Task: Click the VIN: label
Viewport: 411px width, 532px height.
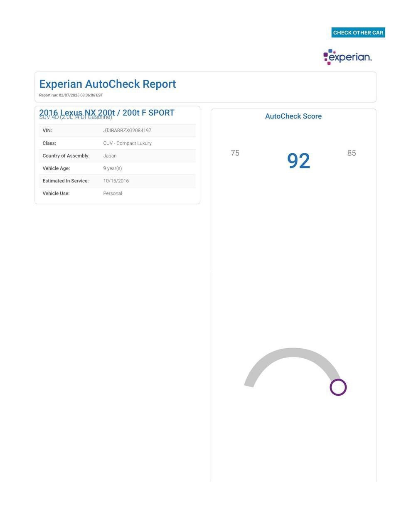Action: click(47, 131)
